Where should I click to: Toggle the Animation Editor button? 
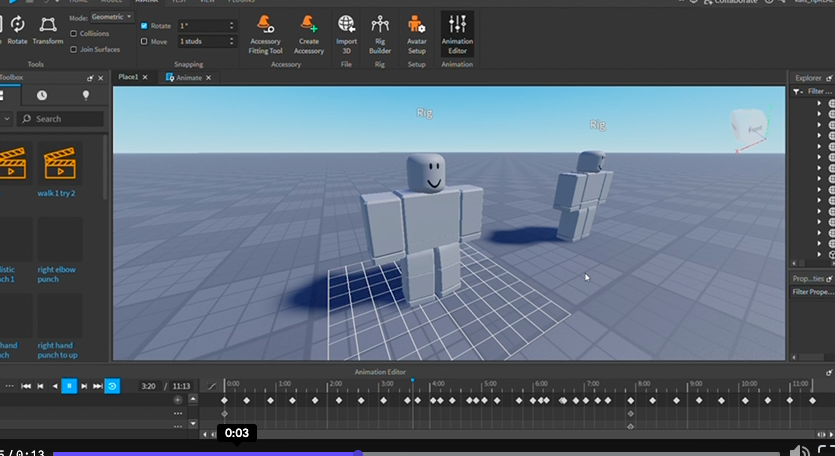click(x=457, y=35)
